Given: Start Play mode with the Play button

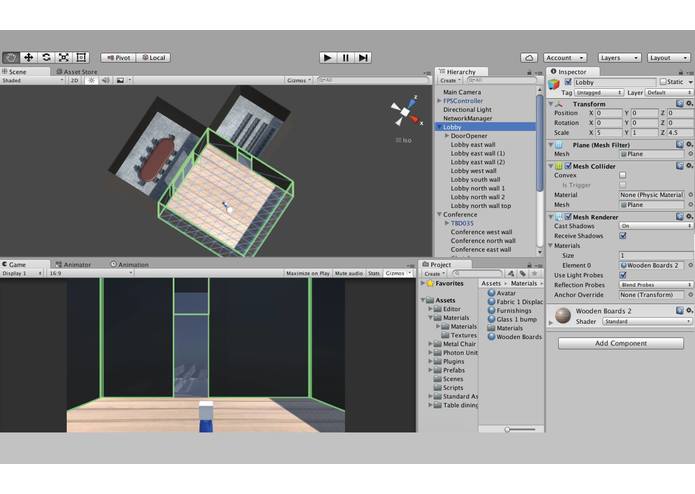Looking at the screenshot, I should [x=328, y=58].
